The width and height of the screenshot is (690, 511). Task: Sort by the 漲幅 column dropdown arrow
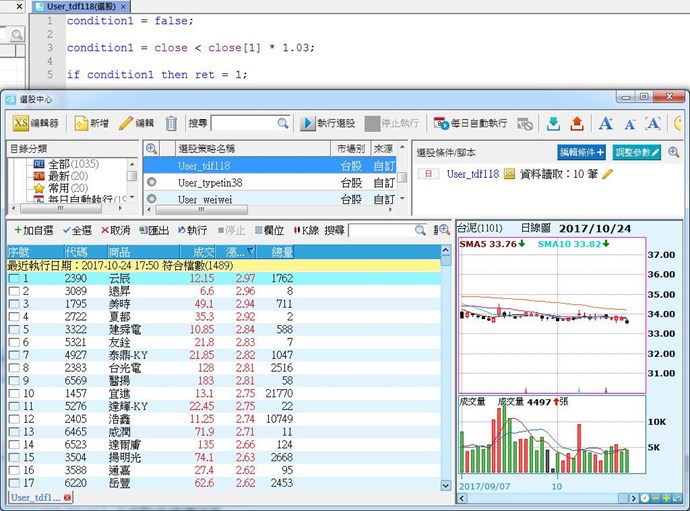(x=250, y=252)
